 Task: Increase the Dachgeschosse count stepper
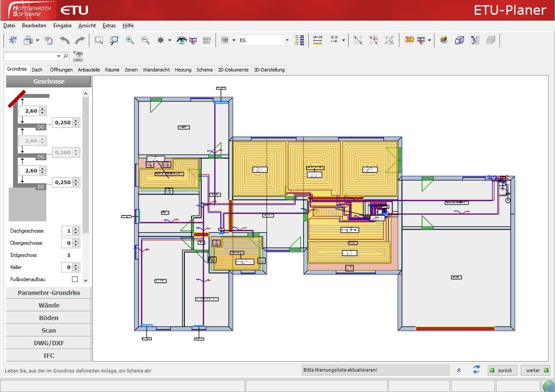[76, 229]
